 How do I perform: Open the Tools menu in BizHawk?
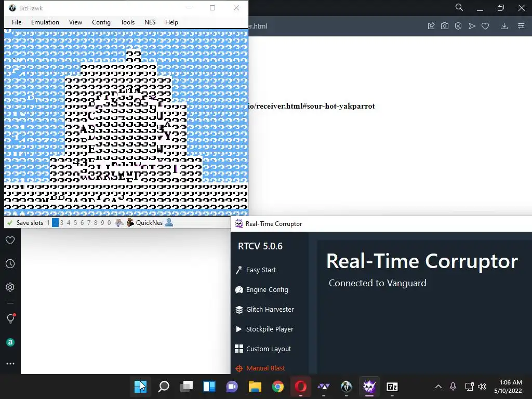pos(127,22)
